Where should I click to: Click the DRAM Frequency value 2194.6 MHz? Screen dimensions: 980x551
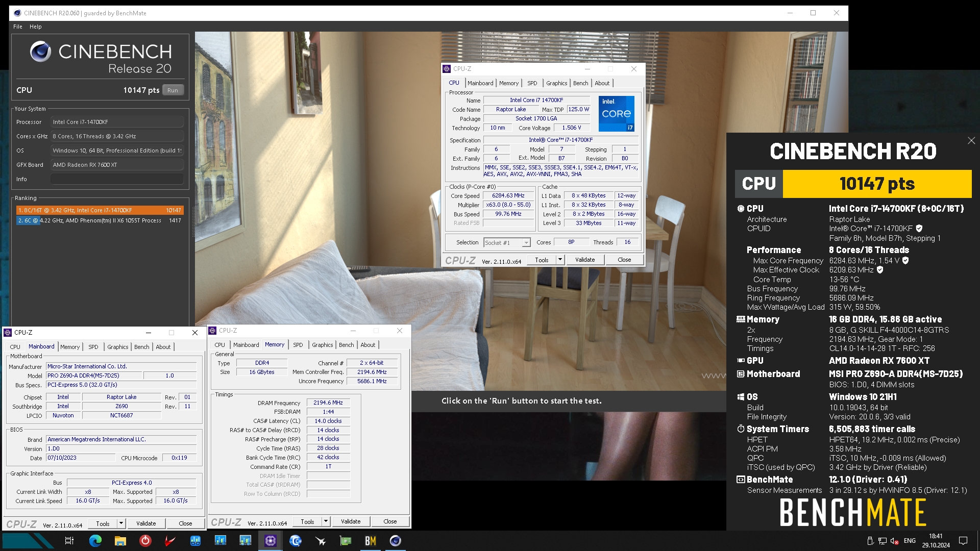tap(328, 403)
